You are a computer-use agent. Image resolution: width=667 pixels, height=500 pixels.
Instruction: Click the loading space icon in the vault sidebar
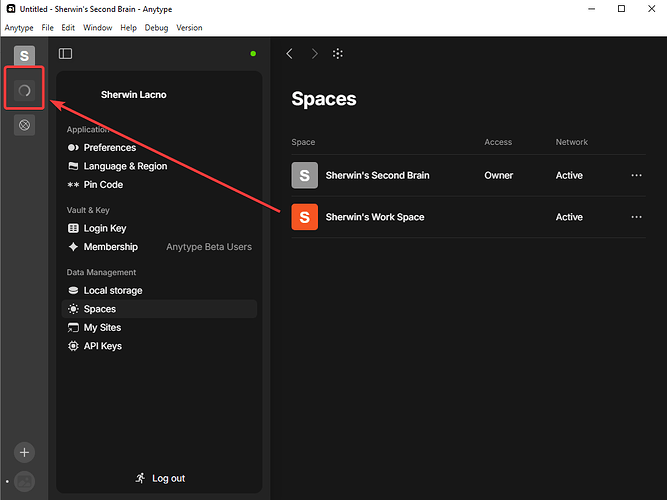pos(24,91)
